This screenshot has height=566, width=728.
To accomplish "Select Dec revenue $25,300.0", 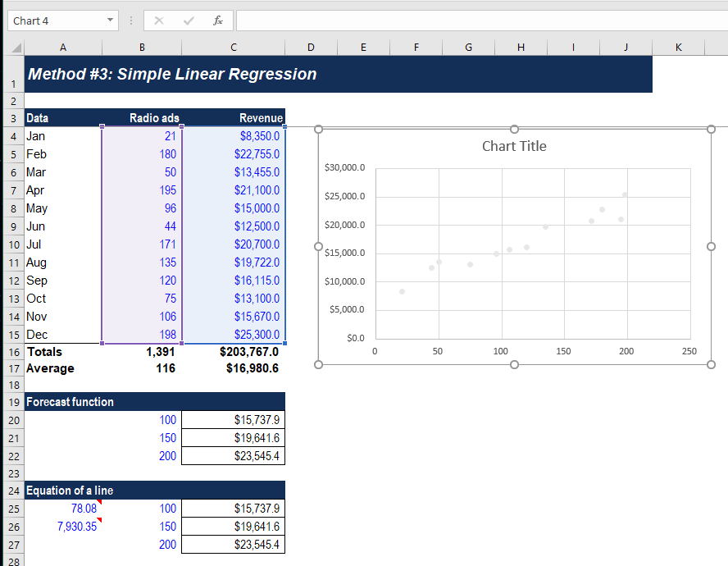I will click(x=233, y=335).
